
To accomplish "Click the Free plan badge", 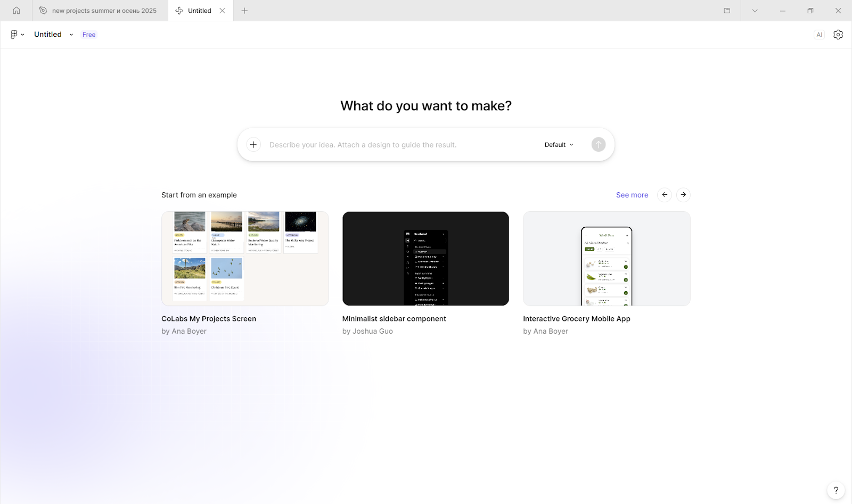I will pyautogui.click(x=88, y=34).
